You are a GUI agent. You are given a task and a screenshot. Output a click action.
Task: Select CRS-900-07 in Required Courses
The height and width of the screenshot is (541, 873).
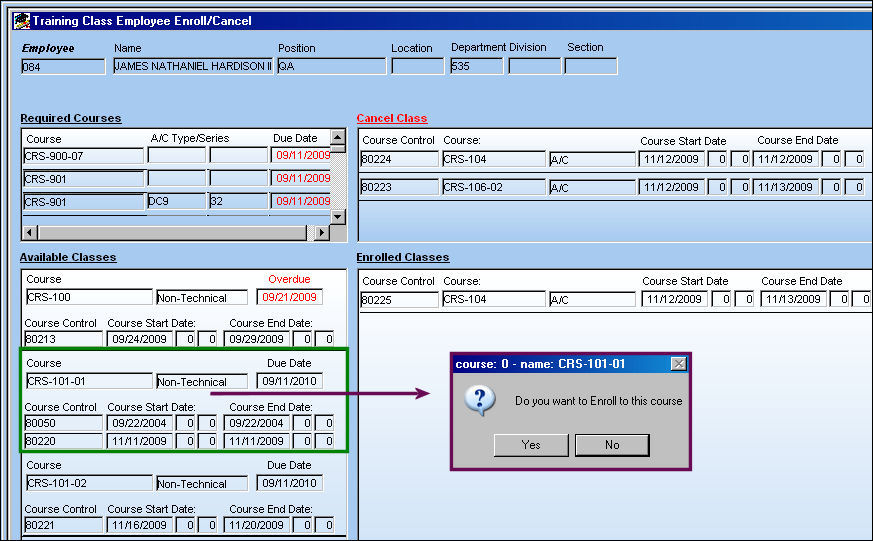84,156
